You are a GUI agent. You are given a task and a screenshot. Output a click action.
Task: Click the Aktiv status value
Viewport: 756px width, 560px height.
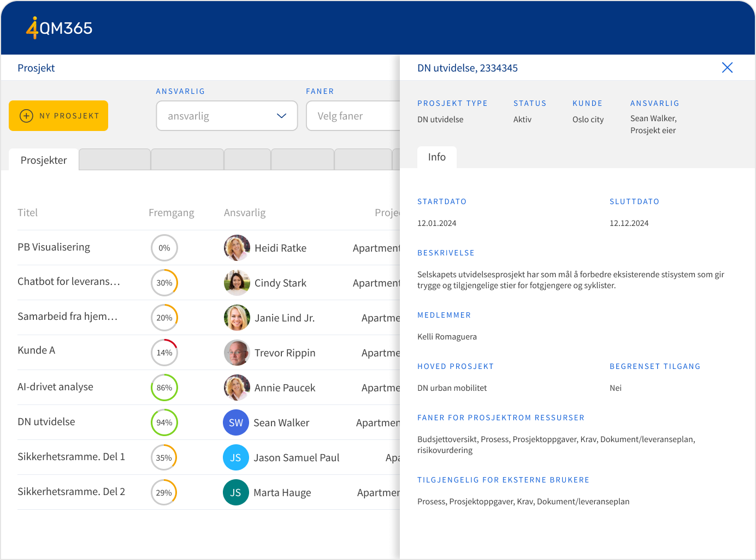(522, 119)
